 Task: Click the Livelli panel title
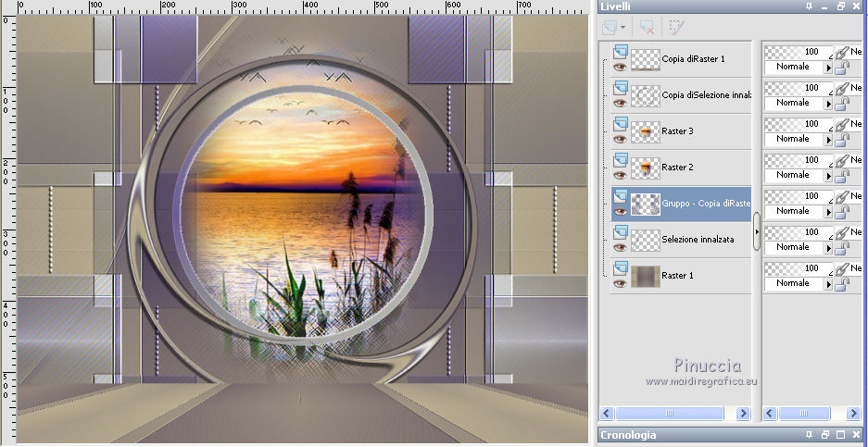tap(615, 6)
